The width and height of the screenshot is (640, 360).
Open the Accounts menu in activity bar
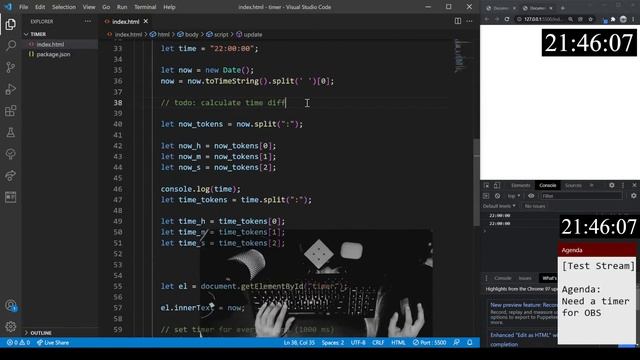coord(11,305)
